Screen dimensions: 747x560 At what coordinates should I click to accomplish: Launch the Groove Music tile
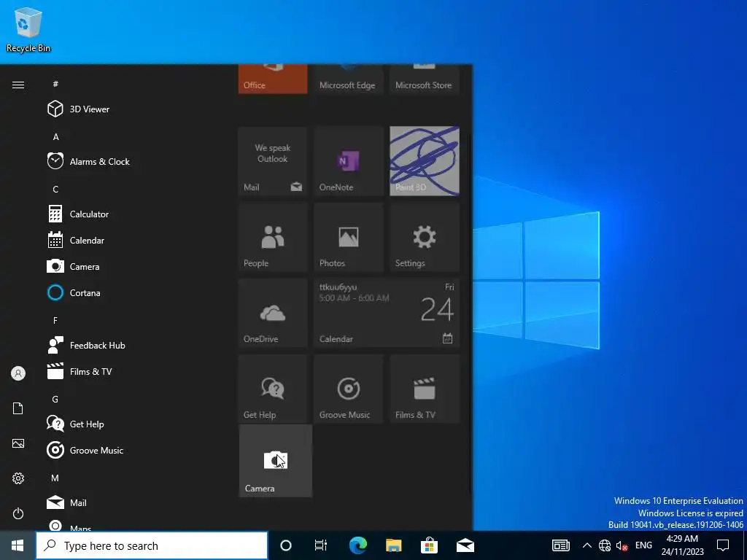[349, 388]
